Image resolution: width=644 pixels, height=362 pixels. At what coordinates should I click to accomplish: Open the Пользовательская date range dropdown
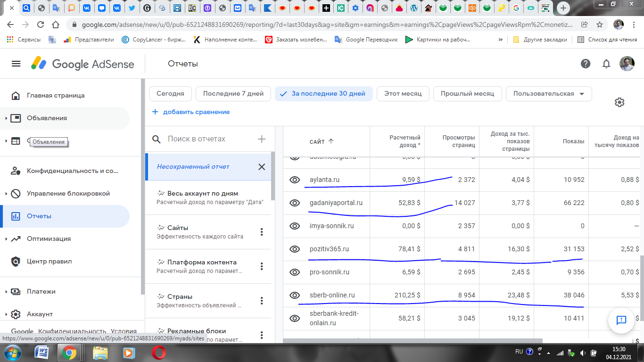coord(549,93)
